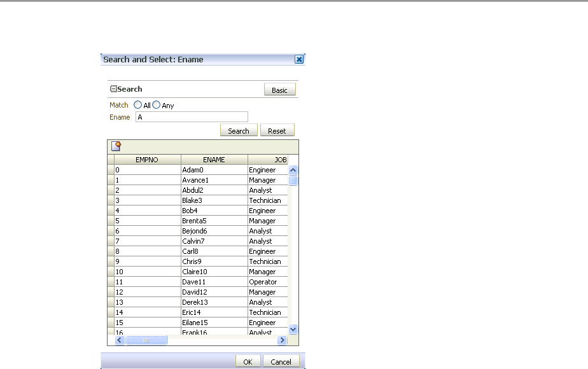Click the row header for Bob4
Image resolution: width=588 pixels, height=369 pixels.
point(111,211)
